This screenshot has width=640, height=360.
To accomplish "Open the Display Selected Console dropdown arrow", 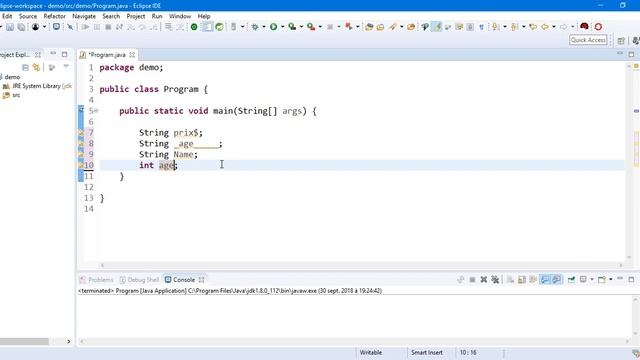I will (592, 280).
